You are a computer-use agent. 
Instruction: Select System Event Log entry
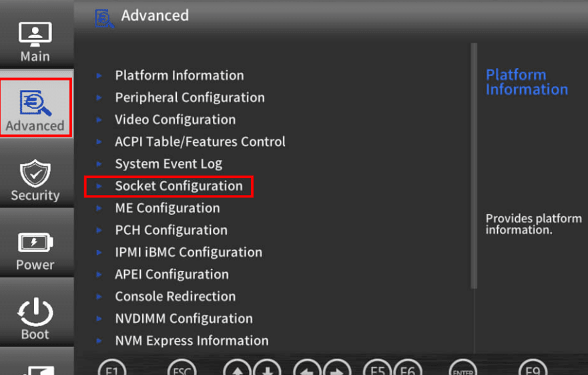pos(169,164)
